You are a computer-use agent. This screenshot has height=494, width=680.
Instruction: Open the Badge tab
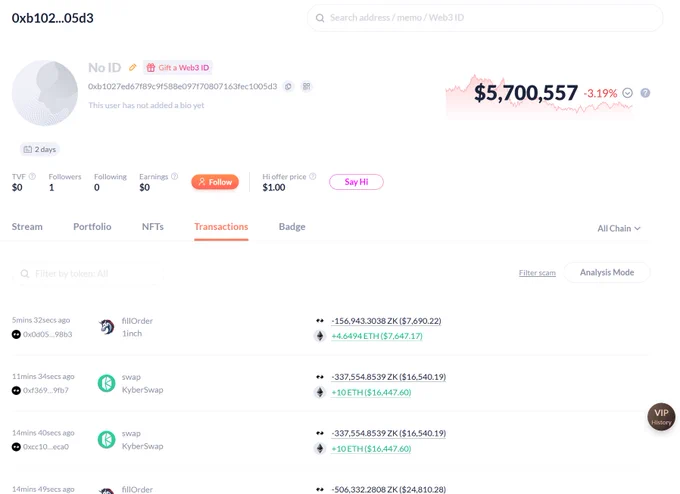coord(292,227)
